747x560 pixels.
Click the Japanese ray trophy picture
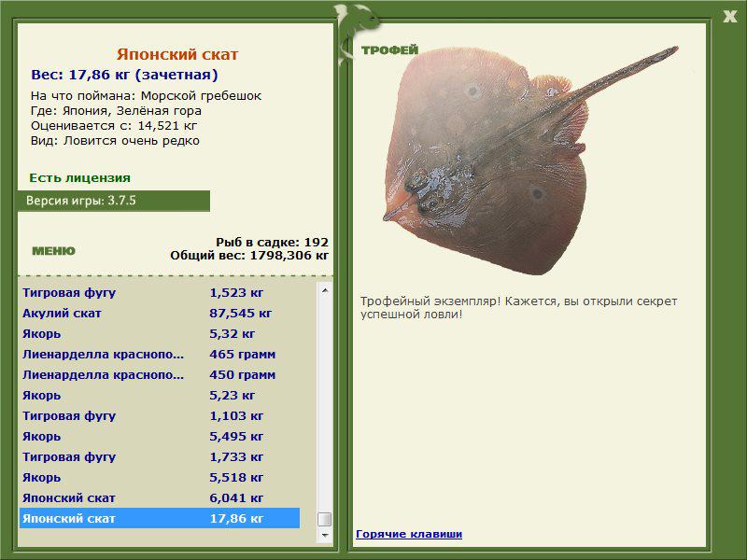coord(529,160)
